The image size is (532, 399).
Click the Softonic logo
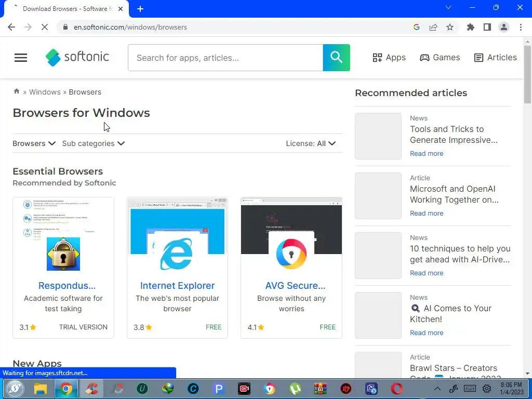tap(77, 57)
